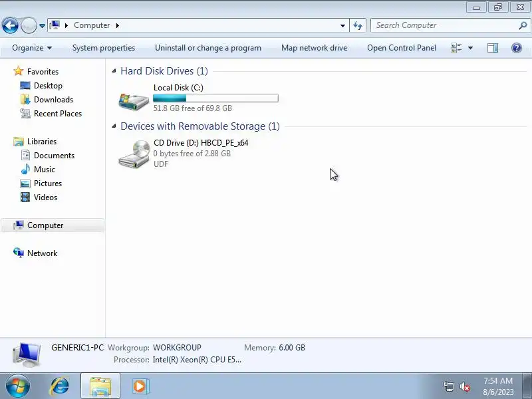
Task: Open the Videos library
Action: tap(45, 197)
